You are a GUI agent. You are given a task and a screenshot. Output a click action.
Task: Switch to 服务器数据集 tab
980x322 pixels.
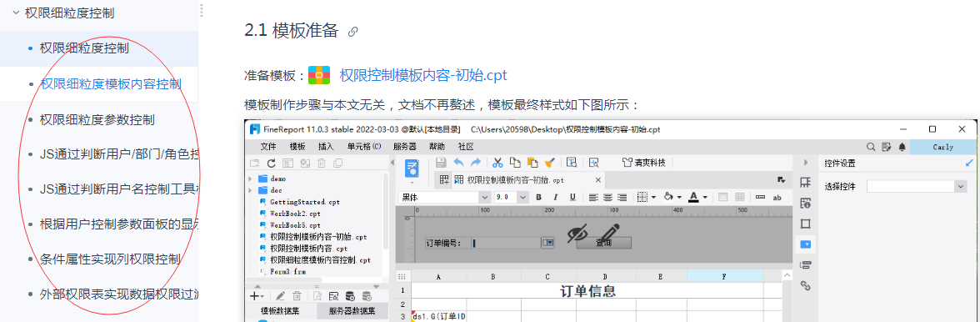click(x=352, y=311)
